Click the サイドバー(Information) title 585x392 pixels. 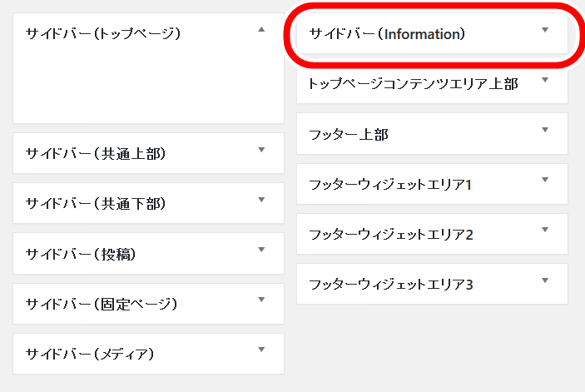(387, 34)
